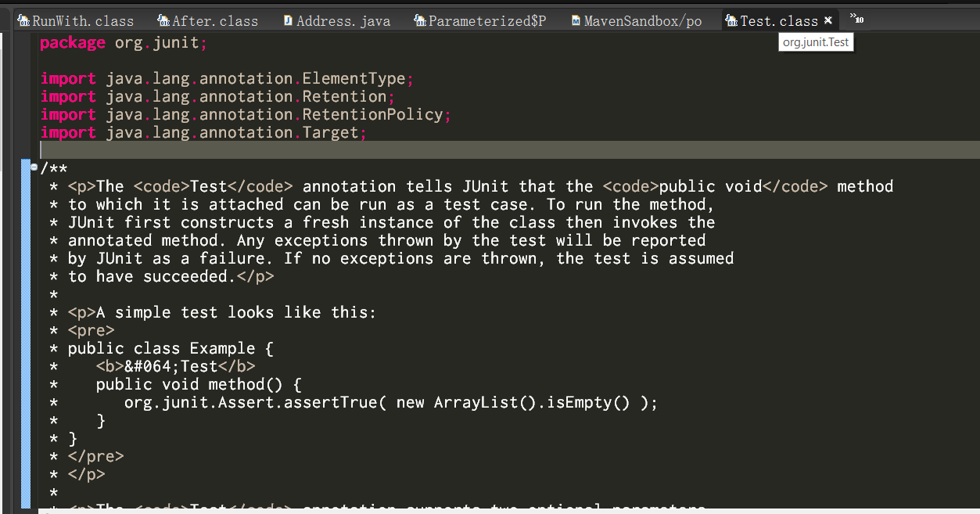Image resolution: width=980 pixels, height=514 pixels.
Task: Click on RetentionPolicy import text
Action: pos(372,114)
